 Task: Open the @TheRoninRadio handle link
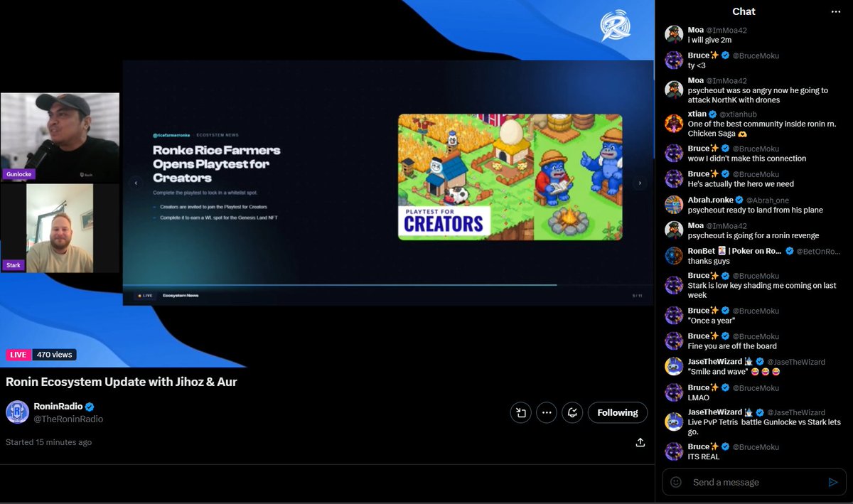tap(68, 419)
